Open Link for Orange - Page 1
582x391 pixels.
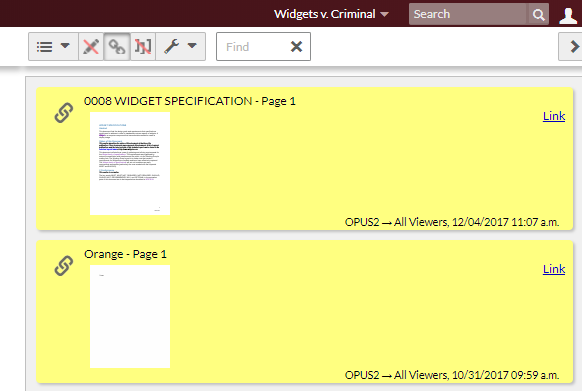(x=554, y=269)
